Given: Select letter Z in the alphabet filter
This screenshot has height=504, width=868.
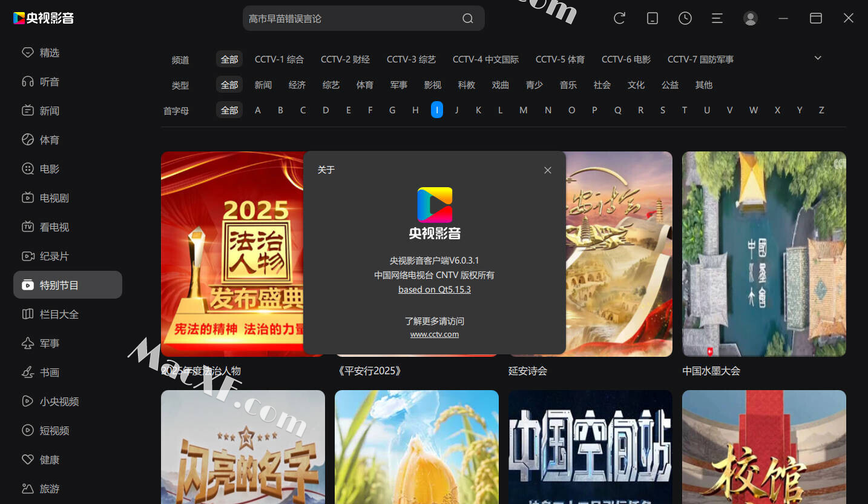Looking at the screenshot, I should tap(821, 110).
